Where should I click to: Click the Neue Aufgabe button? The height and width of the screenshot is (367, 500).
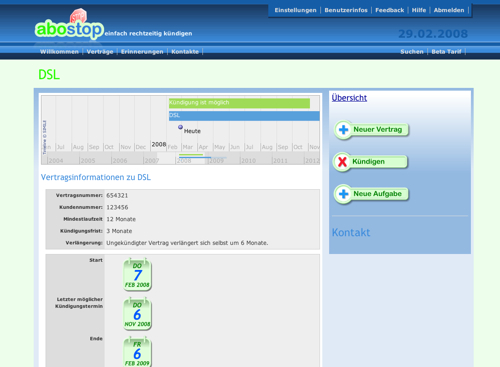372,194
